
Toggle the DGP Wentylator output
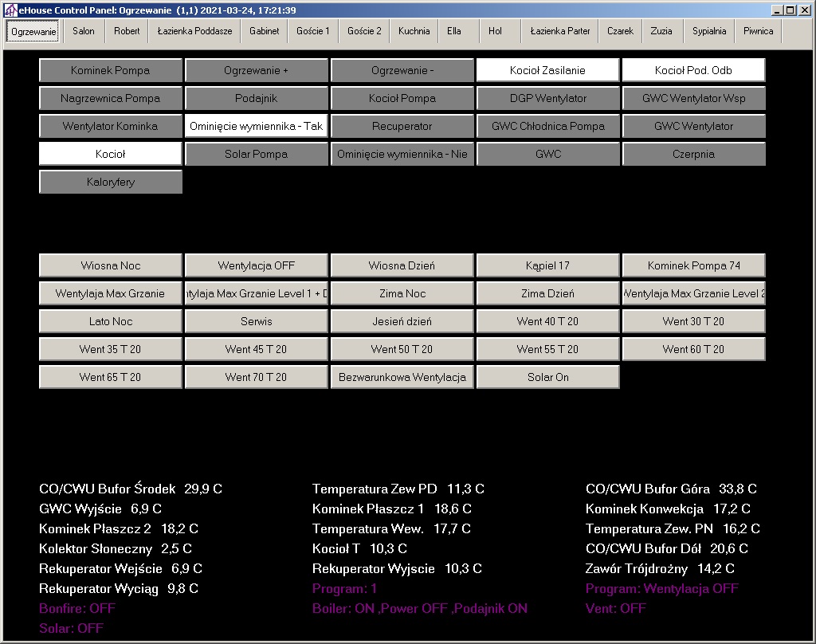point(547,98)
